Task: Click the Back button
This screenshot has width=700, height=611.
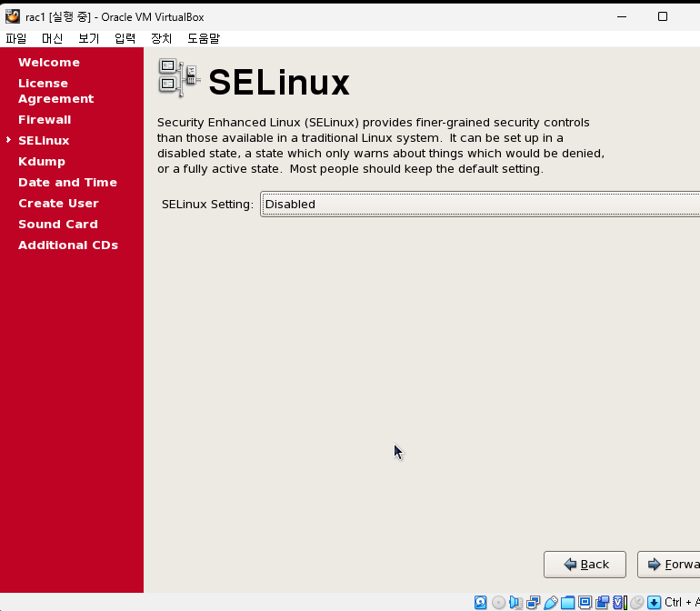Action: click(585, 565)
